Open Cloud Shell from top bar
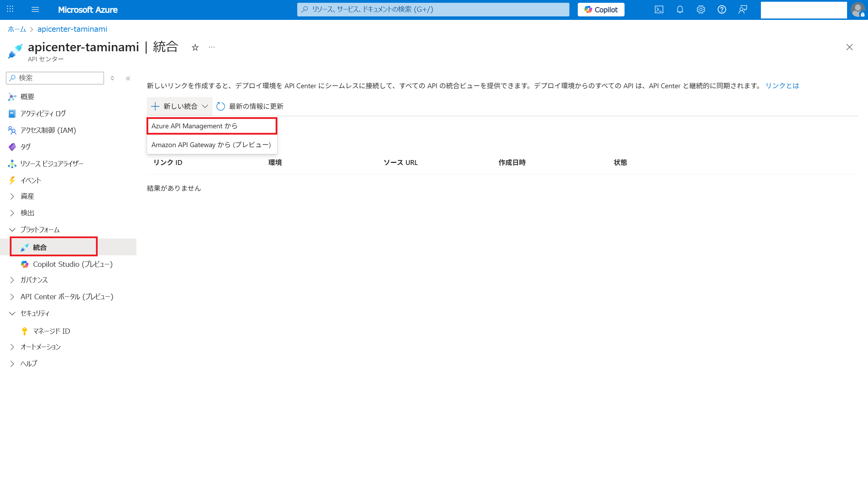This screenshot has width=868, height=483. click(x=659, y=9)
